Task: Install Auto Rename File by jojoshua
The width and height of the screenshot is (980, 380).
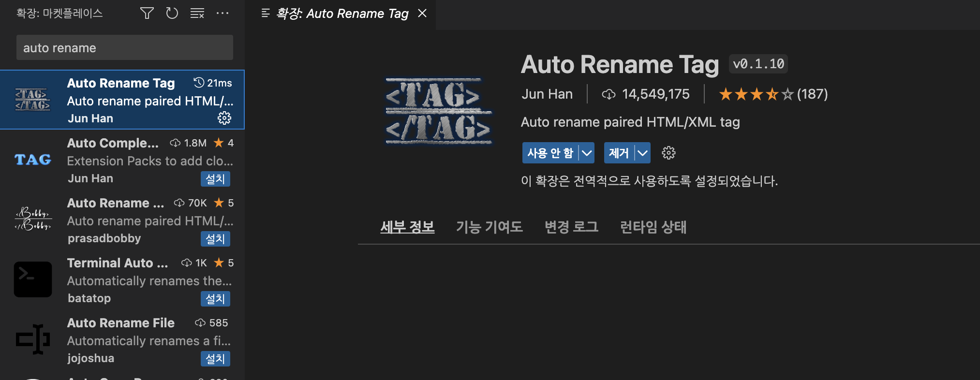Action: click(x=215, y=359)
